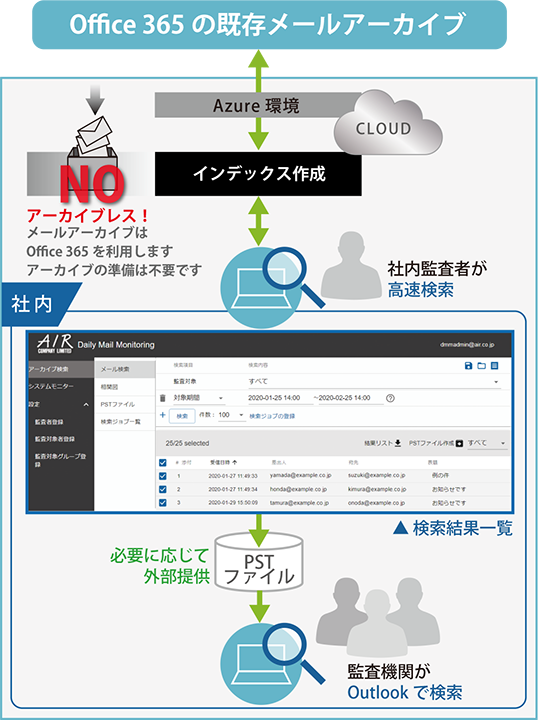Click the dmmadmin@air.co.jp account label
Viewport: 538px width, 720px height.
click(466, 345)
